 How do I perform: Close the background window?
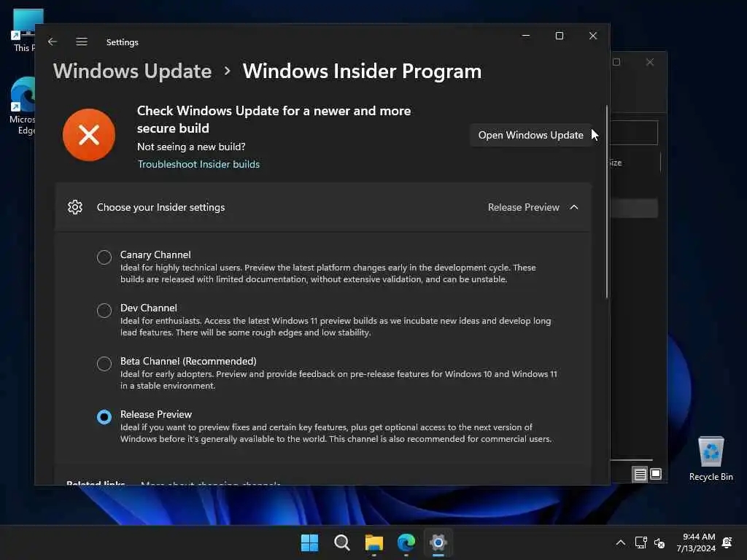650,63
